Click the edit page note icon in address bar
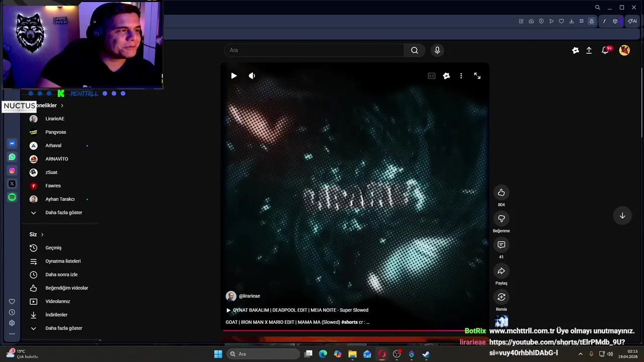The image size is (644, 362). 521,21
